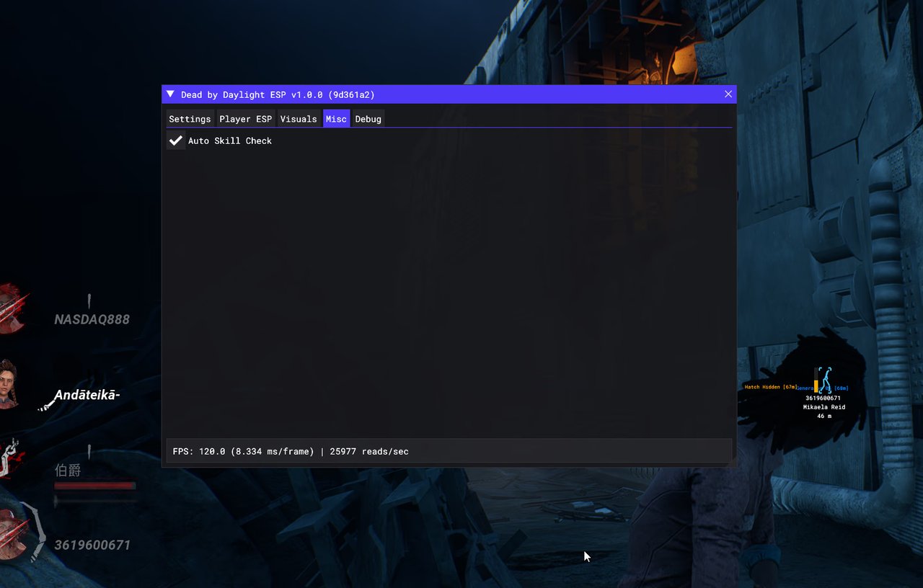923x588 pixels.
Task: Show the Debug tab
Action: tap(368, 119)
